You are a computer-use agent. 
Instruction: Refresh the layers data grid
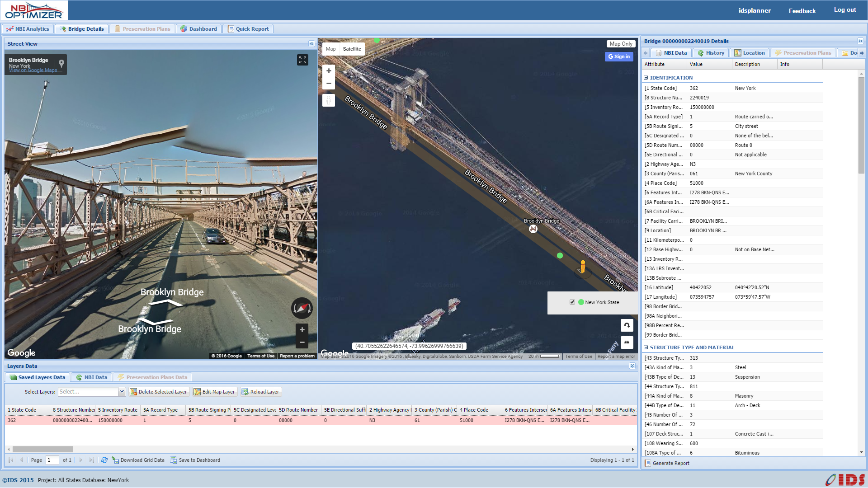104,460
